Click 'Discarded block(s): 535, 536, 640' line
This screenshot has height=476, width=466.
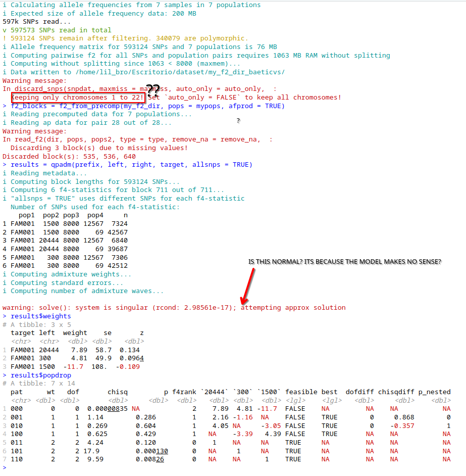click(x=69, y=156)
